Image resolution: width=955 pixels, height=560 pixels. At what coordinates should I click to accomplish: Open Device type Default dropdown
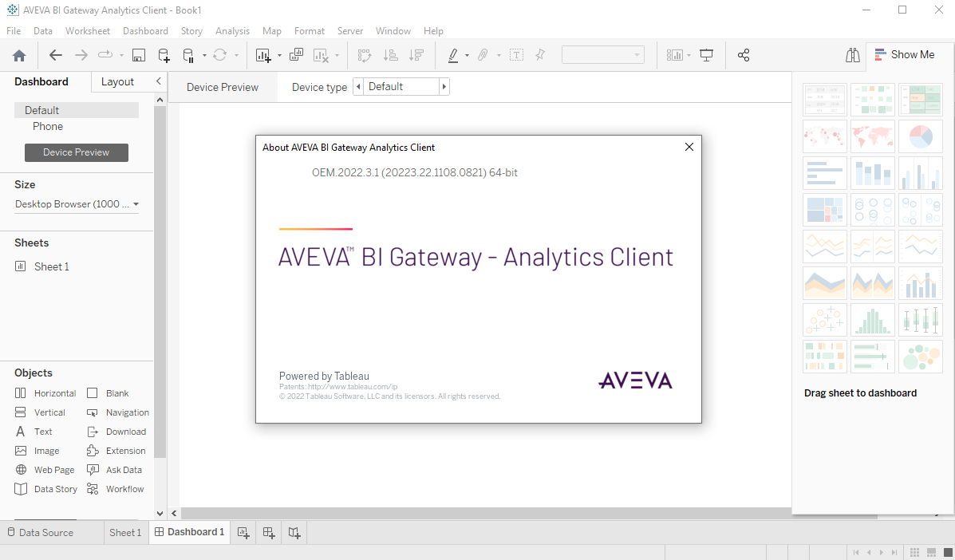pyautogui.click(x=401, y=86)
